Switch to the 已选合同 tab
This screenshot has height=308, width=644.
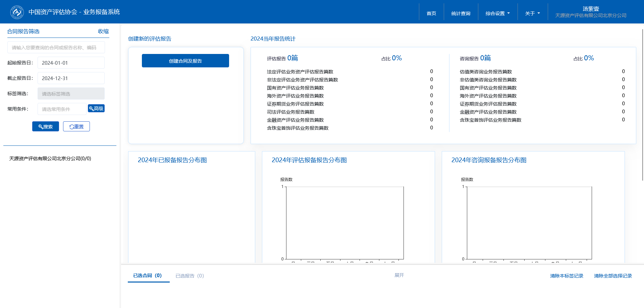click(x=148, y=275)
